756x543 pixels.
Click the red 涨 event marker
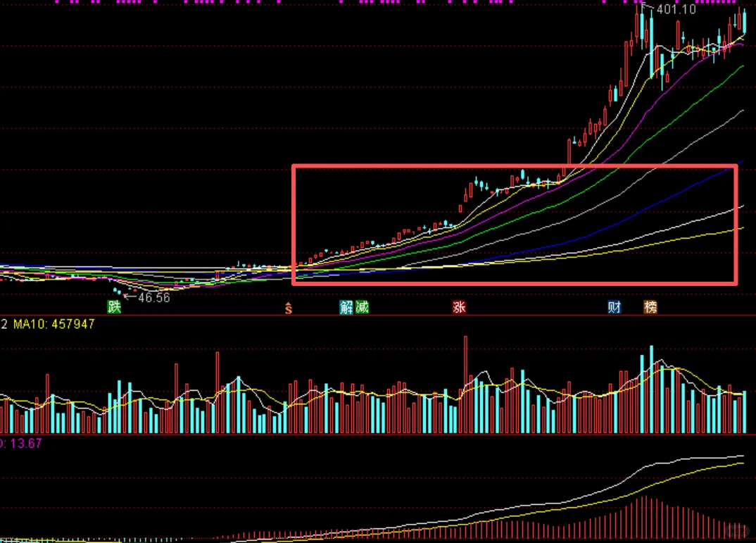[459, 307]
